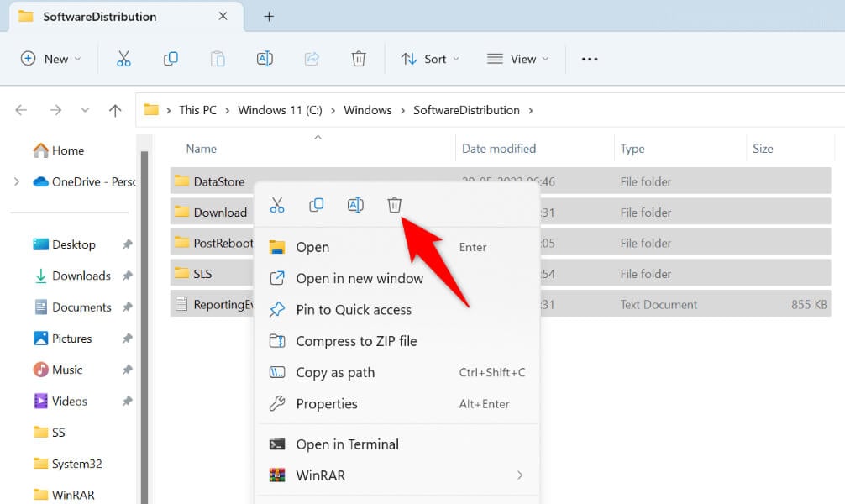This screenshot has width=845, height=504.
Task: Open the Sort dropdown
Action: (x=431, y=59)
